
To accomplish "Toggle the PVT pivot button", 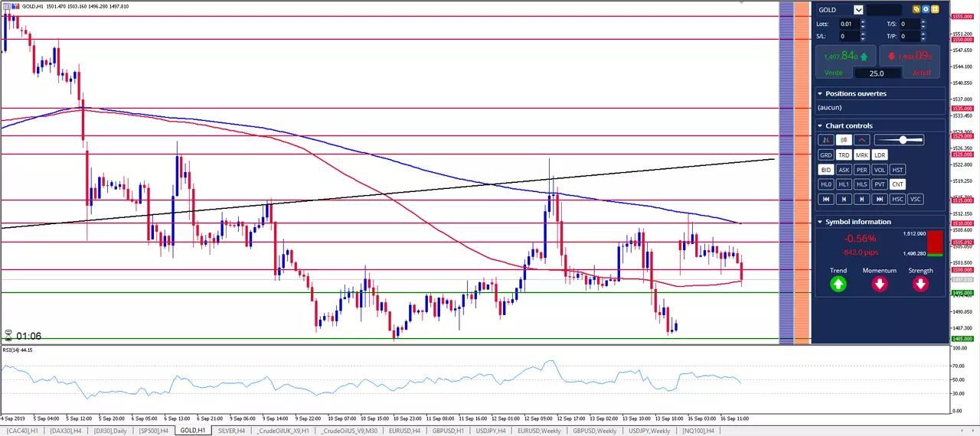I will [x=880, y=184].
